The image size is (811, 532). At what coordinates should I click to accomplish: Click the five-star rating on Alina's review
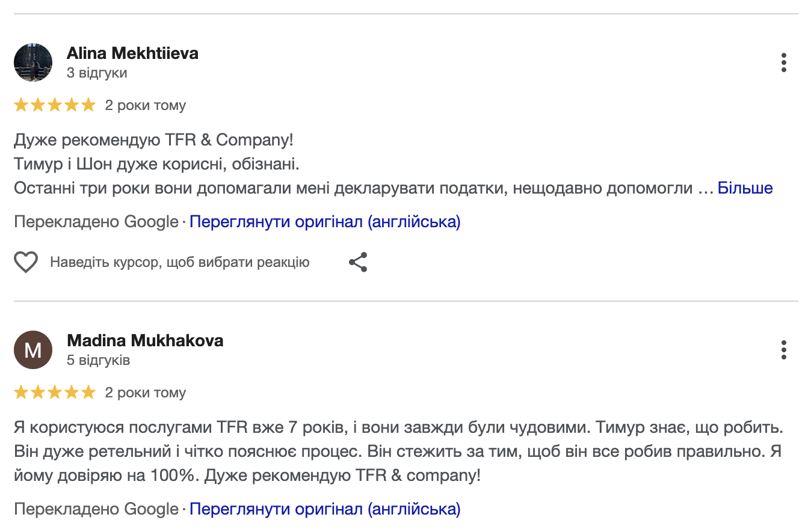point(55,106)
